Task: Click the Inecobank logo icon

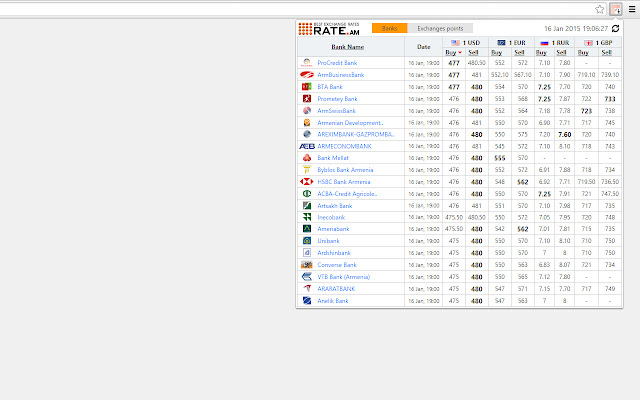Action: click(x=307, y=217)
